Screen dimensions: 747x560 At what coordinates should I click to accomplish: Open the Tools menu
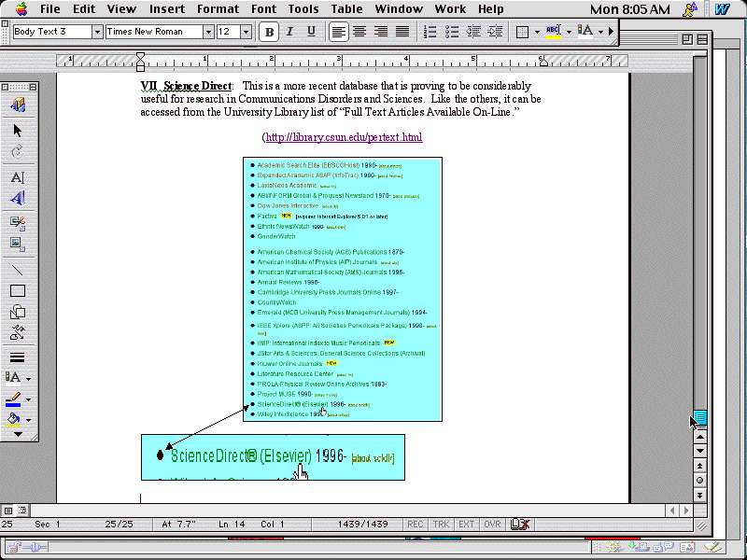pyautogui.click(x=303, y=9)
